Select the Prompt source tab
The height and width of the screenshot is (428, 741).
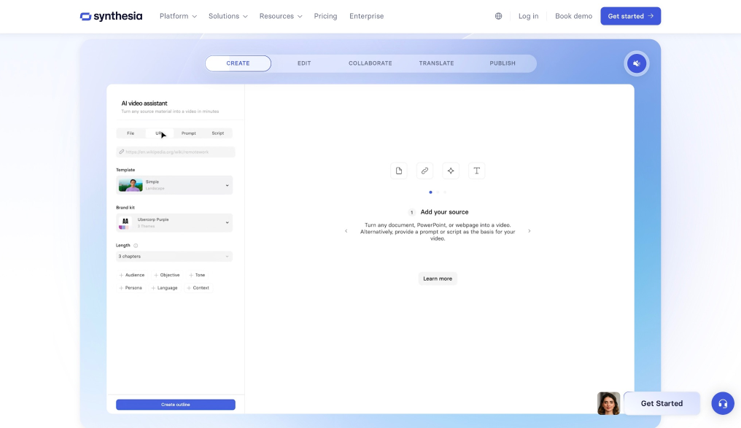[188, 133]
